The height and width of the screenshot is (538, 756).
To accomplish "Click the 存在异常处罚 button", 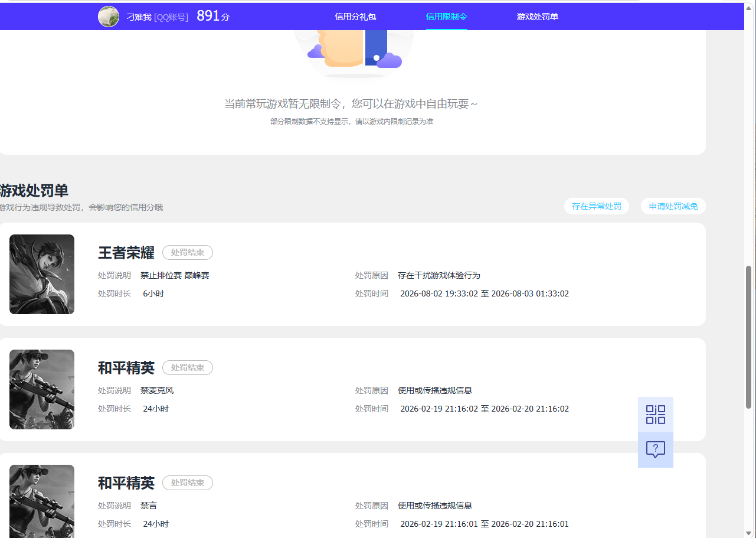I will click(597, 206).
